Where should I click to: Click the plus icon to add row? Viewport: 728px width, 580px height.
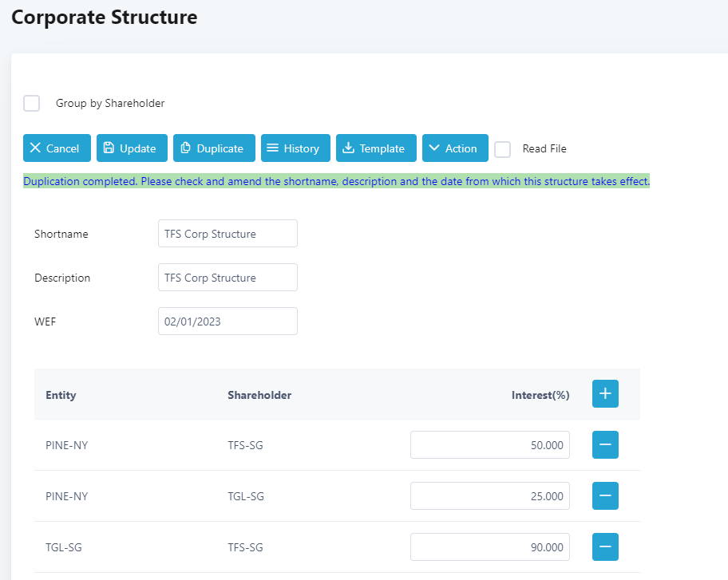tap(605, 394)
